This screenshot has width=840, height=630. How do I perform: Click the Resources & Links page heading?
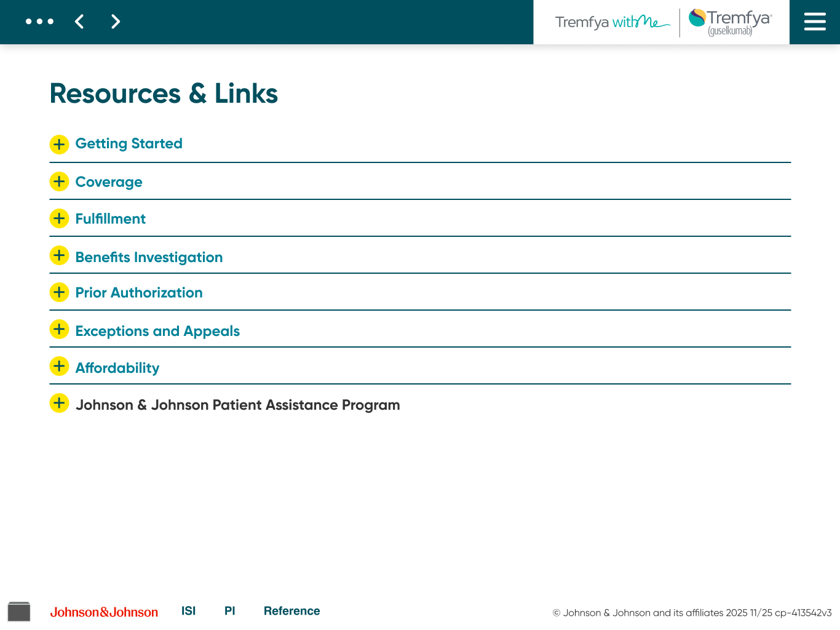[164, 94]
